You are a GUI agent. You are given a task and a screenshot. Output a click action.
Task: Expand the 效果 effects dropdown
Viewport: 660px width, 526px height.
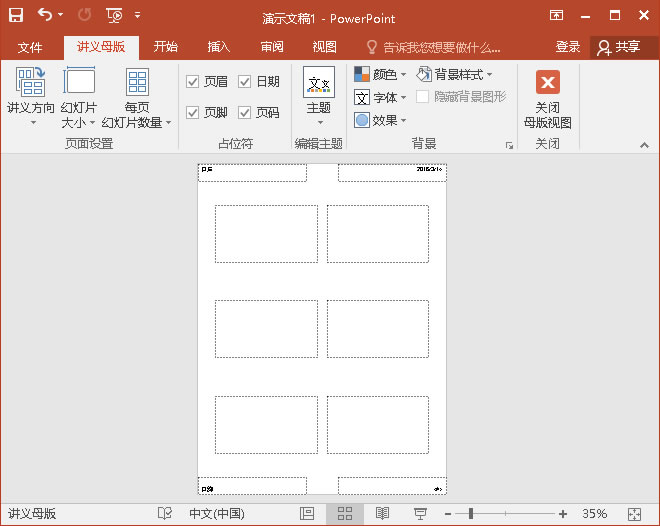380,120
